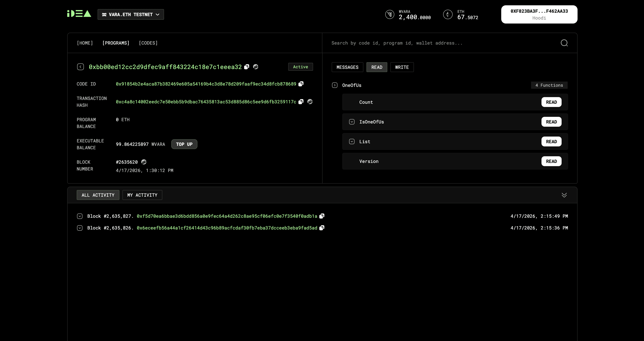This screenshot has width=644, height=341.
Task: Navigate to the CODES page
Action: coord(148,43)
